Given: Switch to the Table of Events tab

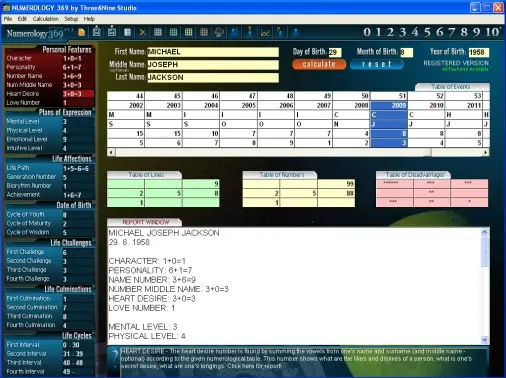Looking at the screenshot, I should click(x=452, y=87).
